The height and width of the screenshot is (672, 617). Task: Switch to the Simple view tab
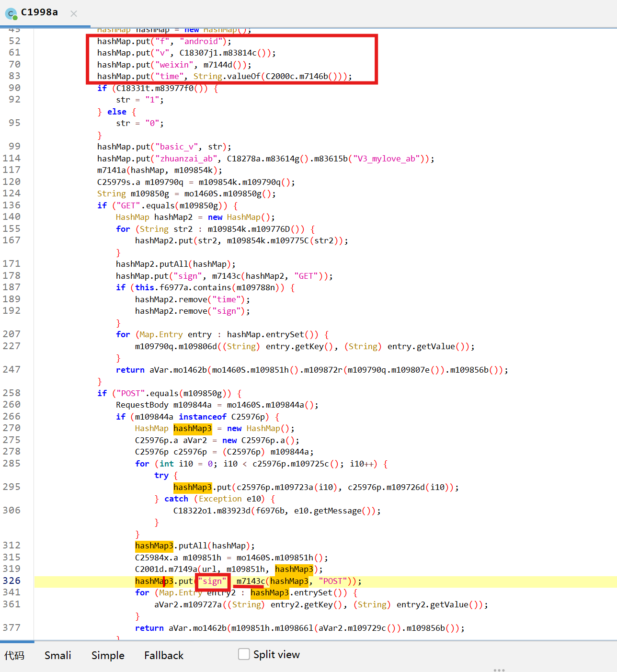(x=108, y=655)
